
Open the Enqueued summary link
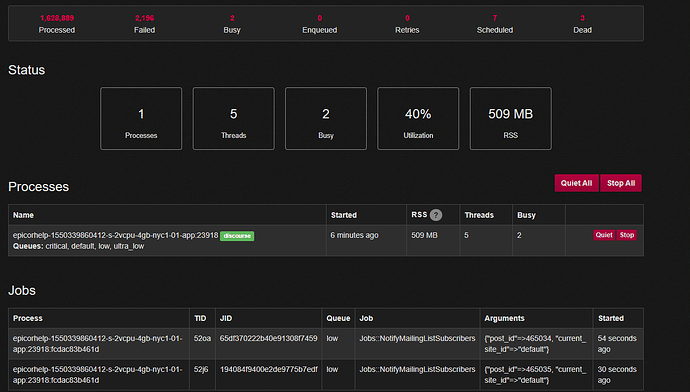click(319, 24)
